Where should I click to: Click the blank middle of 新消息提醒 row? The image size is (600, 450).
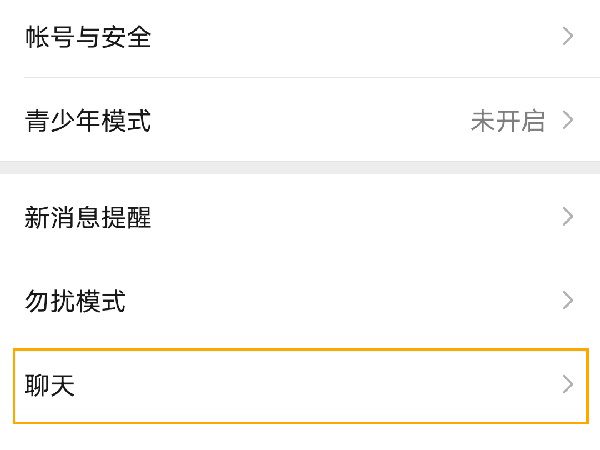[x=350, y=217]
